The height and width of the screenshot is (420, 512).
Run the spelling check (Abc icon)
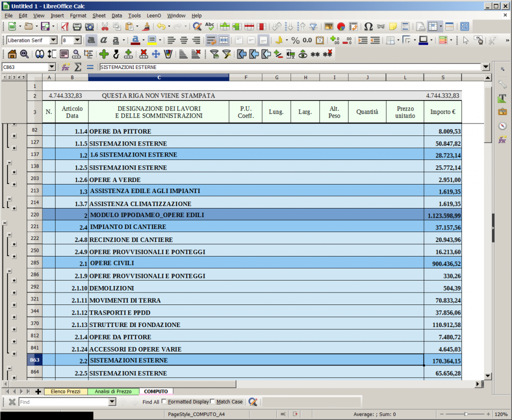[209, 26]
